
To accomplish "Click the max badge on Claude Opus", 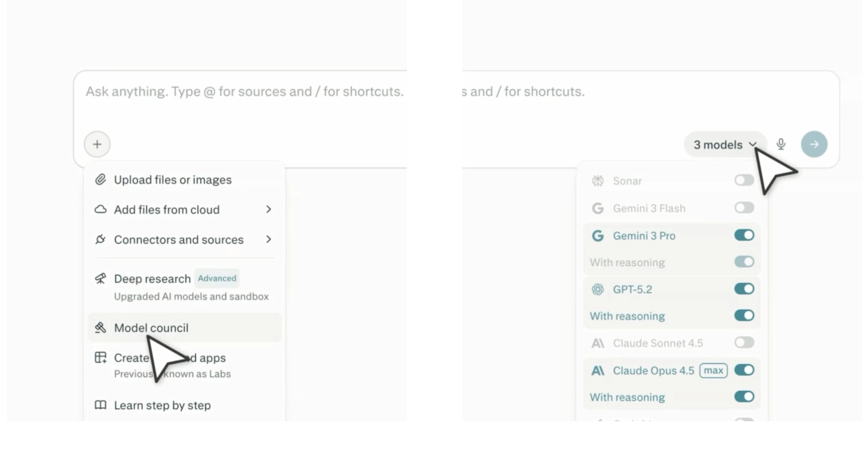I will 713,371.
